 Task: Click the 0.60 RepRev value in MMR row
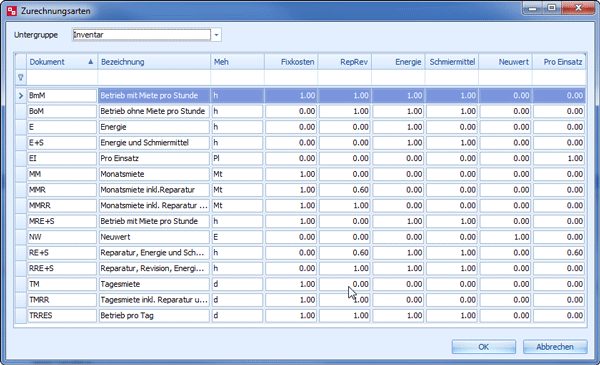pyautogui.click(x=344, y=190)
